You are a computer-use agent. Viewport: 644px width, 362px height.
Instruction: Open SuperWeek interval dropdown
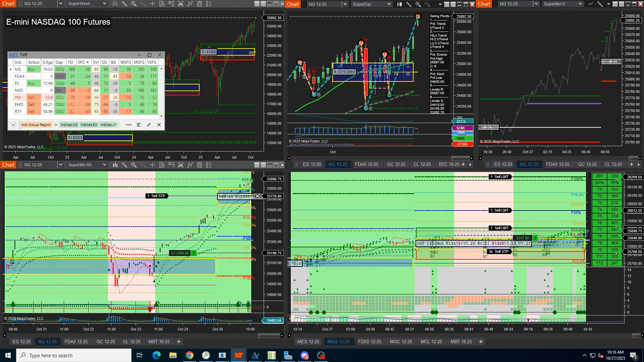click(x=104, y=4)
